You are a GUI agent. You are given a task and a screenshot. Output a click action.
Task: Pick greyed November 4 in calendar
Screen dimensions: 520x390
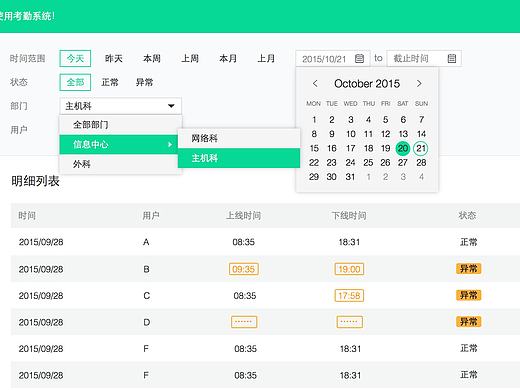421,177
